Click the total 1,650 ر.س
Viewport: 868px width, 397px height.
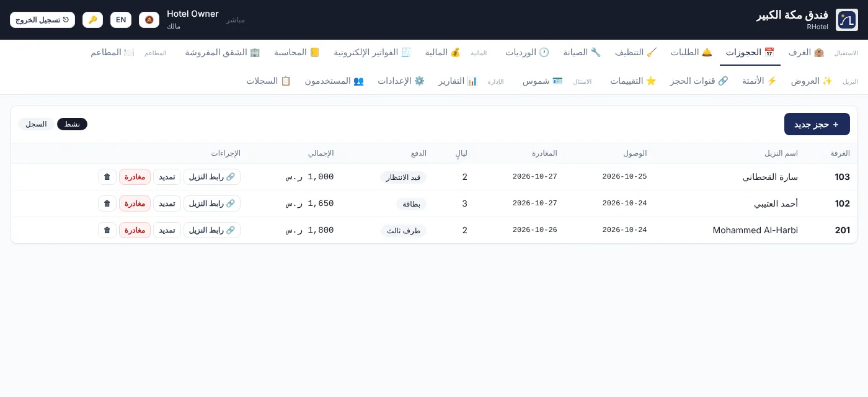309,203
